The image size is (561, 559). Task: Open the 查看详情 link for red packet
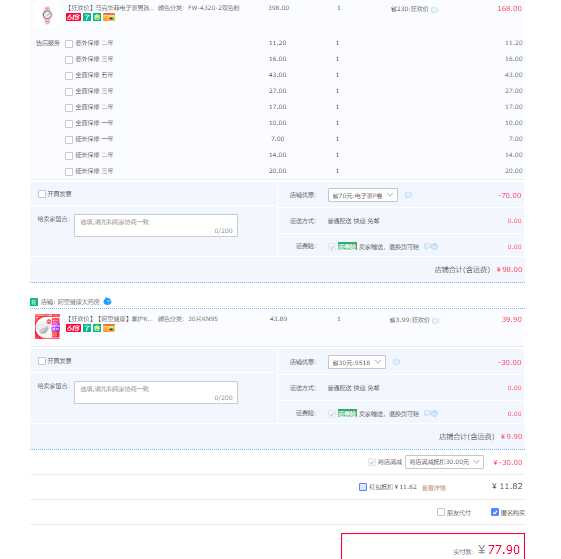click(x=434, y=488)
